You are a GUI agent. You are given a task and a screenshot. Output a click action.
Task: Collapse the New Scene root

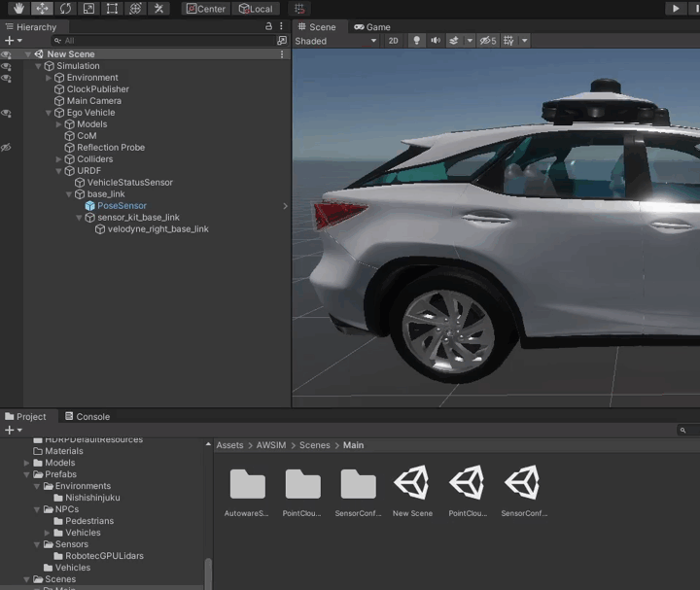pyautogui.click(x=27, y=54)
